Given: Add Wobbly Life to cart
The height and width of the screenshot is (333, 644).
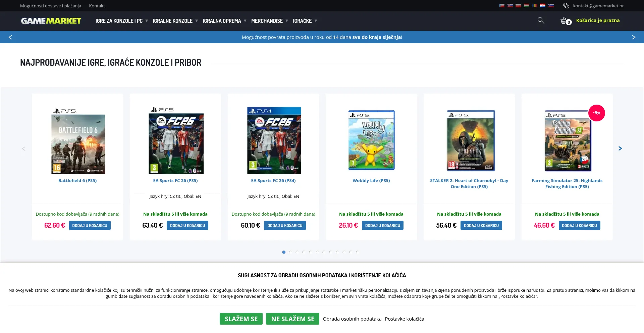Looking at the screenshot, I should [x=382, y=226].
